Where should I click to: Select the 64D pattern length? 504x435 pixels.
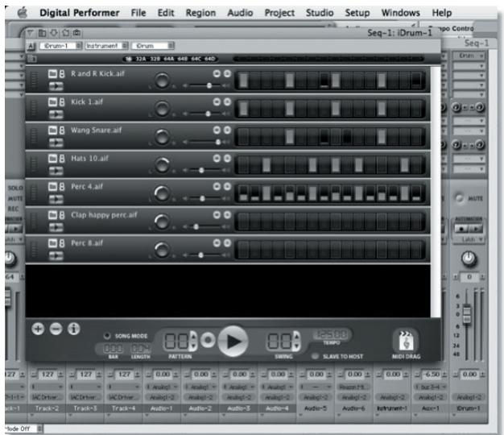click(209, 59)
